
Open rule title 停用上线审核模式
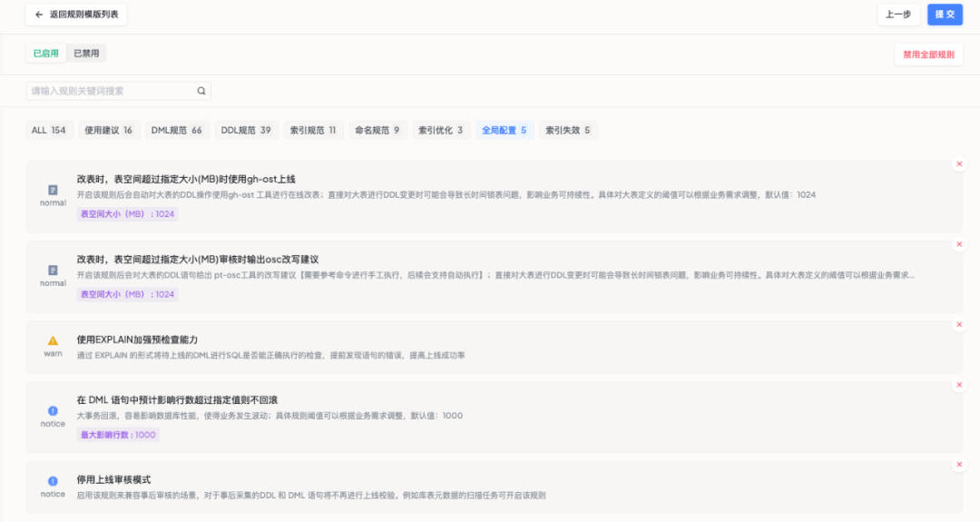tap(113, 479)
